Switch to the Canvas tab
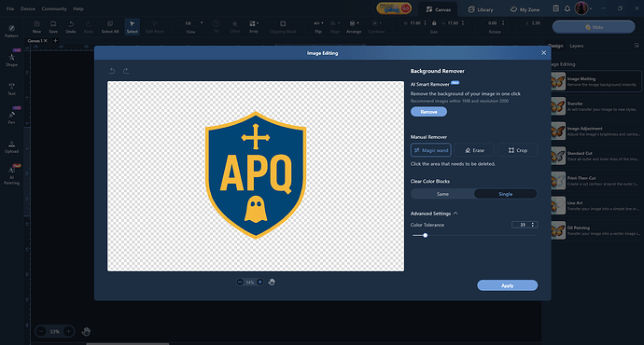Viewport: 644px width, 345px height. pyautogui.click(x=439, y=9)
